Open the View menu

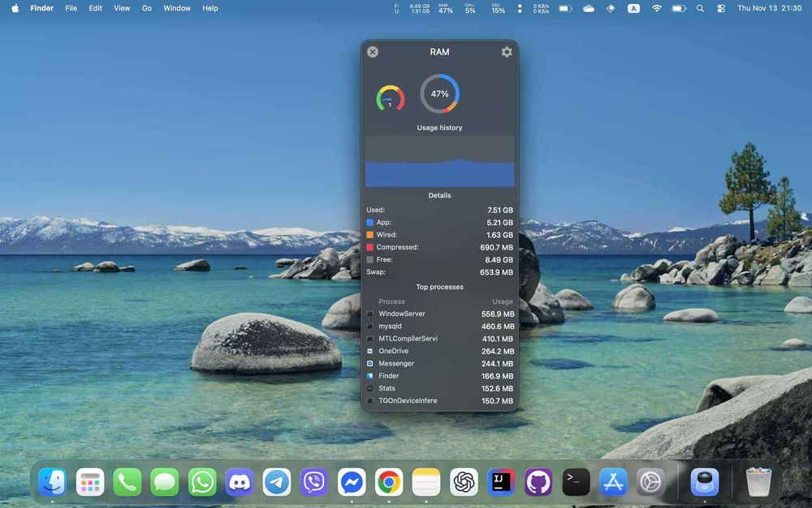pyautogui.click(x=123, y=8)
